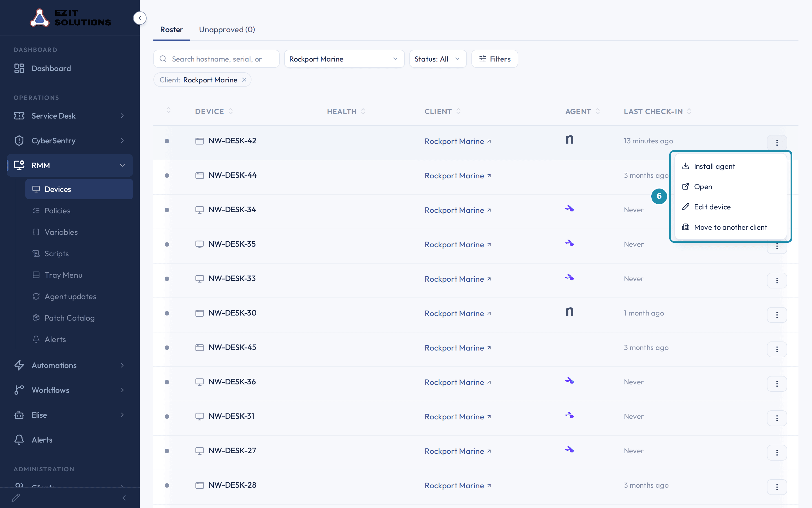Remove the Rockport Marine client filter chip
The width and height of the screenshot is (812, 508).
(x=244, y=80)
